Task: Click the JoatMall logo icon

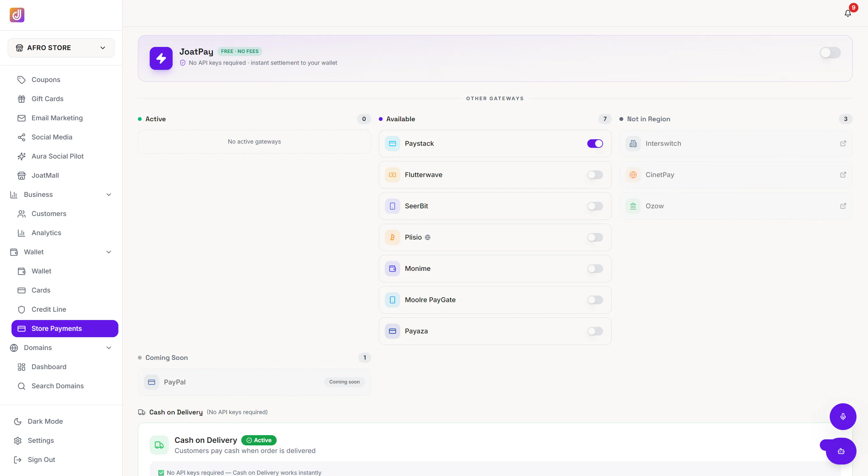Action: tap(17, 15)
